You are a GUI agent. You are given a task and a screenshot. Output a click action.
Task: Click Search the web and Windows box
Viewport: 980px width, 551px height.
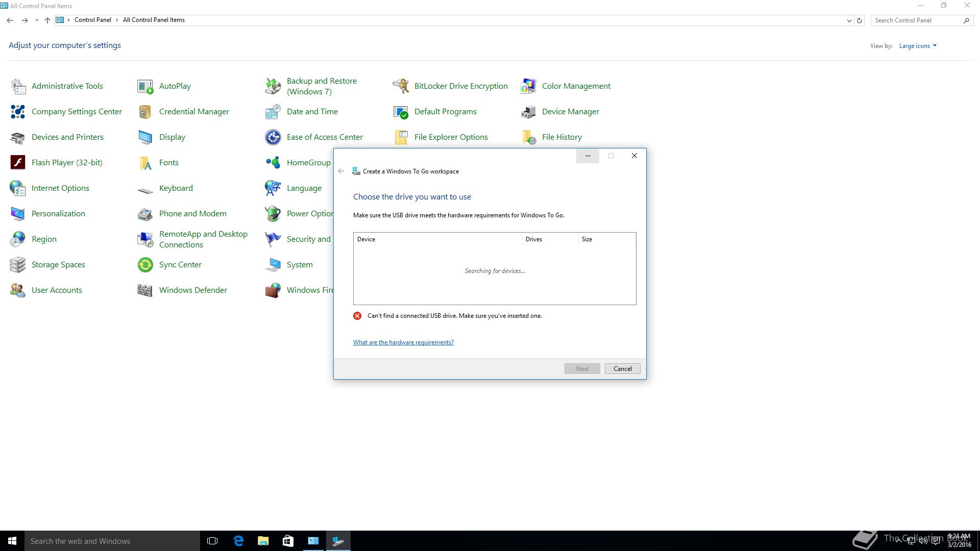(x=112, y=541)
